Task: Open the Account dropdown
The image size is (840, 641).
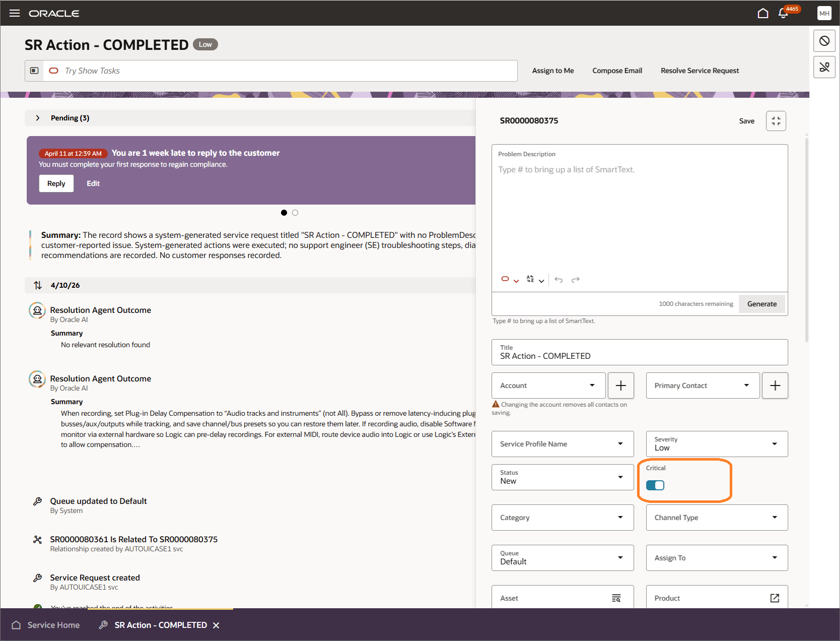Action: (x=548, y=386)
